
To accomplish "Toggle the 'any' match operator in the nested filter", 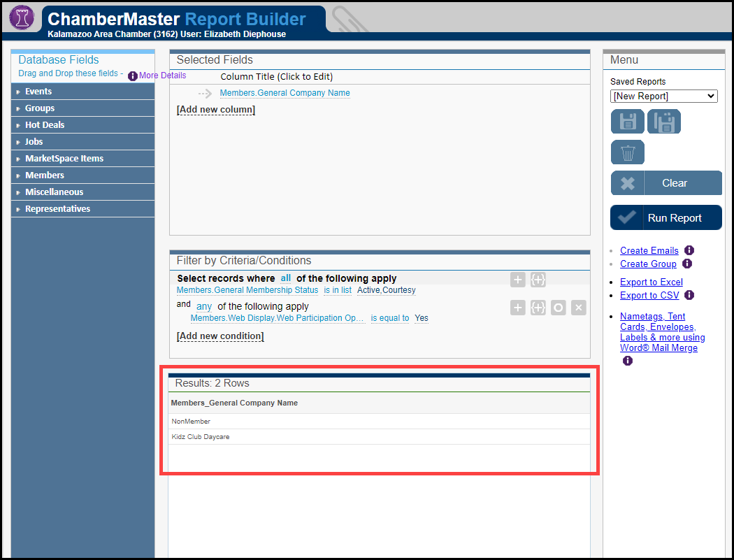I will click(x=204, y=306).
